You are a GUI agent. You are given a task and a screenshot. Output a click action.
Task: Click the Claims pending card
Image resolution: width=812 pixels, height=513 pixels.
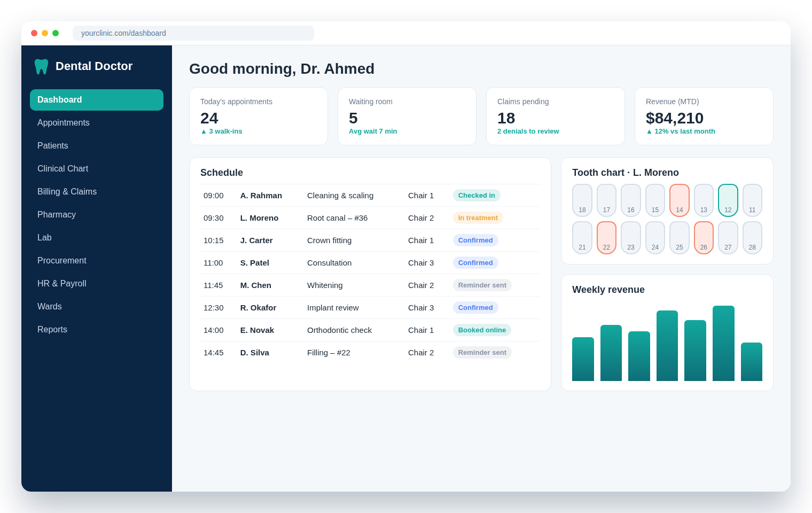(556, 116)
